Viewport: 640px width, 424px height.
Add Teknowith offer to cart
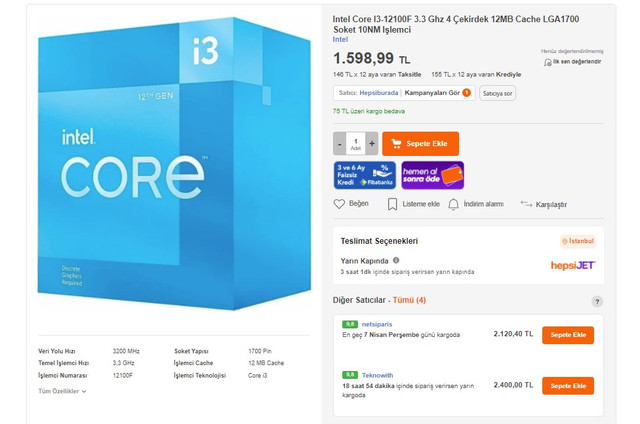[567, 385]
